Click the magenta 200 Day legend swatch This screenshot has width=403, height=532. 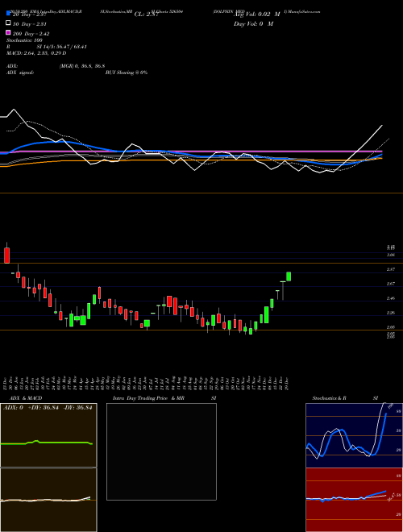(8, 32)
